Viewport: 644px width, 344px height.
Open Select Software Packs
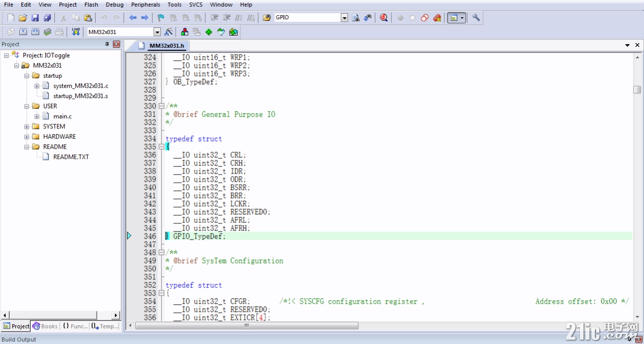[221, 32]
